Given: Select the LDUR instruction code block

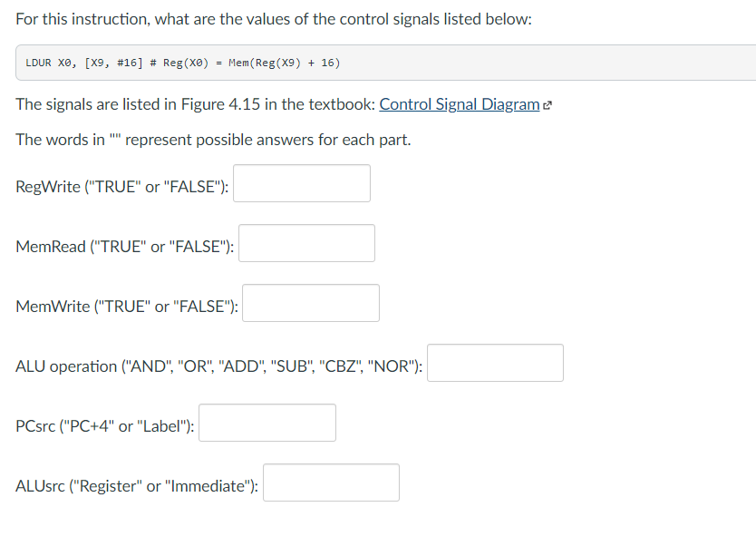Looking at the screenshot, I should coord(77,63).
